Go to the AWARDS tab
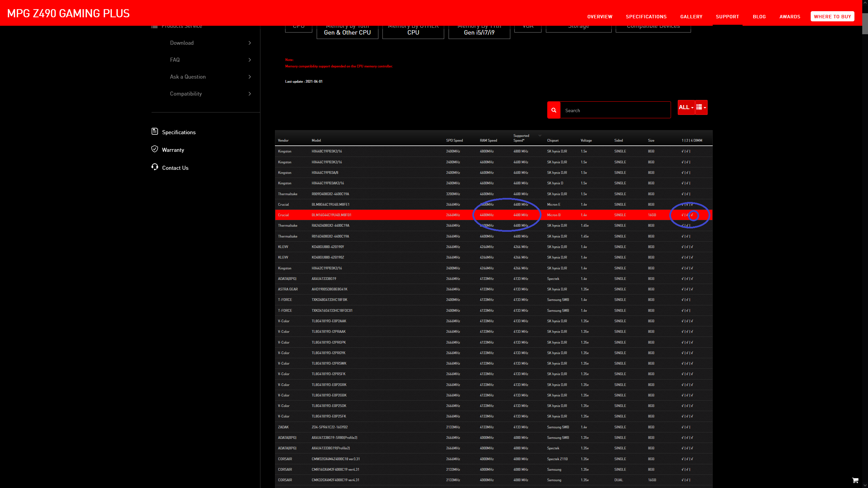The image size is (868, 488). pyautogui.click(x=790, y=17)
